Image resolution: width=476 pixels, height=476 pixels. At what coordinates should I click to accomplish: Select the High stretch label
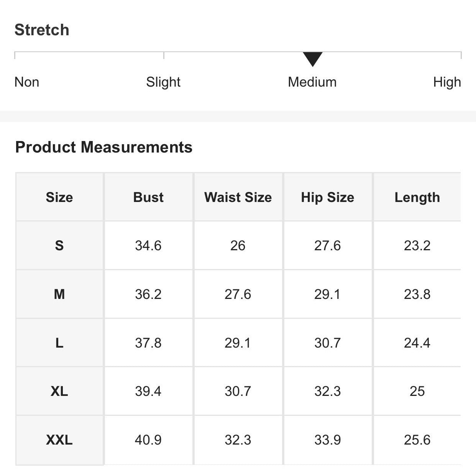tap(447, 82)
